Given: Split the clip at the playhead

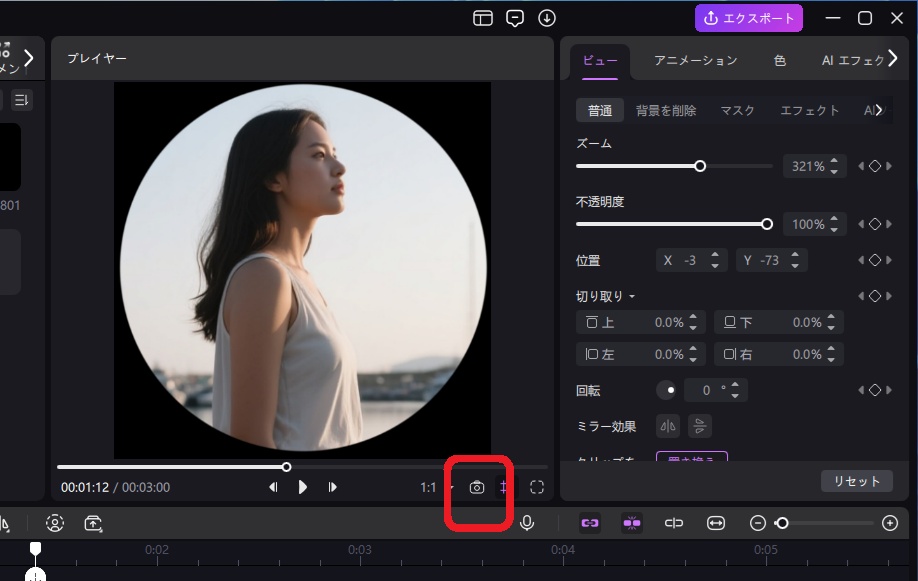Looking at the screenshot, I should pyautogui.click(x=674, y=522).
